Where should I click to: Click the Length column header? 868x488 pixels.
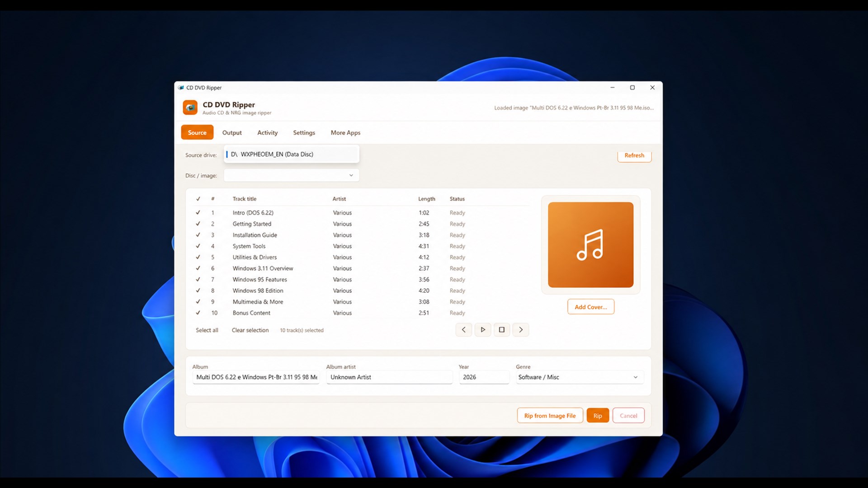pyautogui.click(x=426, y=199)
